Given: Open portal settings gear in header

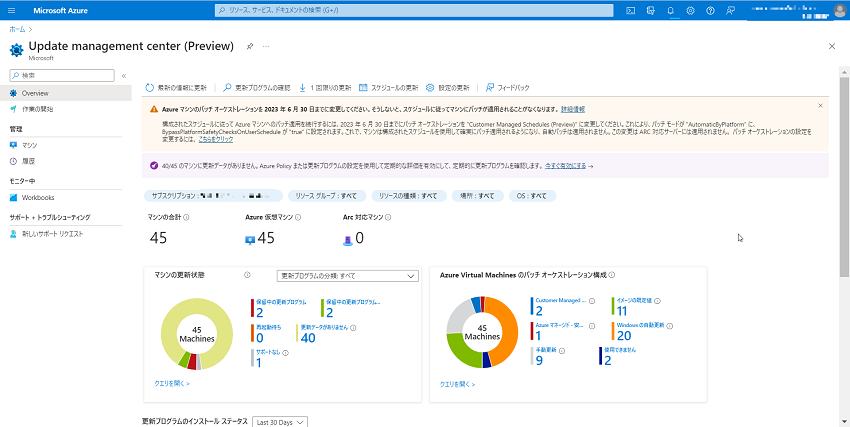Looking at the screenshot, I should pos(690,10).
